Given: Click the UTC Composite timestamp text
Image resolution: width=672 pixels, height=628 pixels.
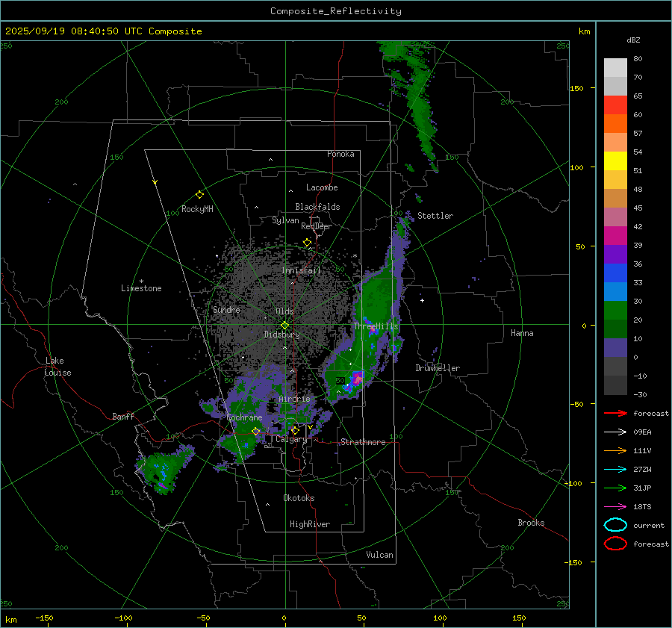Looking at the screenshot, I should coord(104,31).
